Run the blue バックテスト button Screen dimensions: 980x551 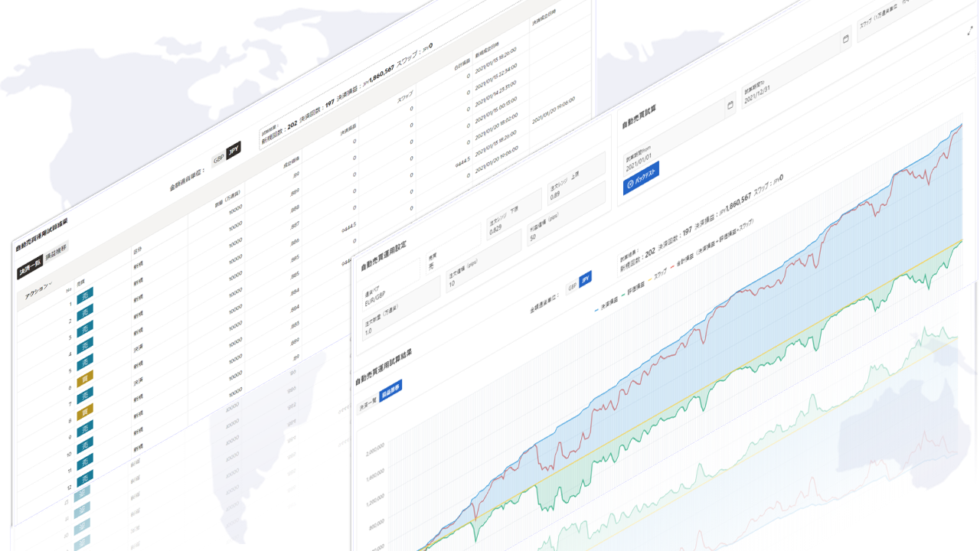pyautogui.click(x=641, y=178)
